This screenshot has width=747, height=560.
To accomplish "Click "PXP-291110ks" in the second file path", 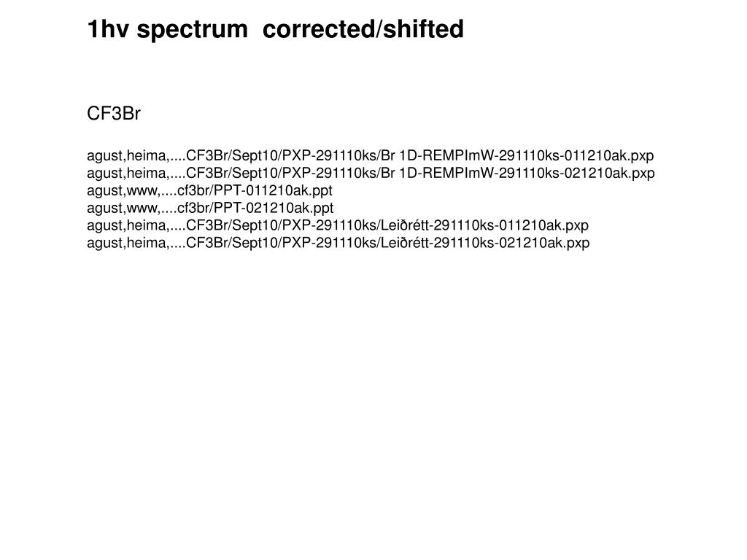I will (329, 174).
